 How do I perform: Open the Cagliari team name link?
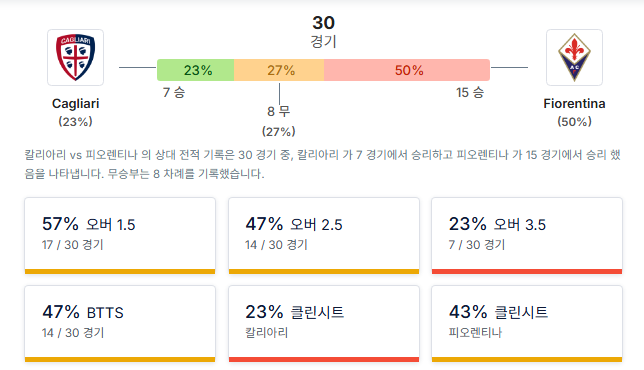tap(76, 103)
